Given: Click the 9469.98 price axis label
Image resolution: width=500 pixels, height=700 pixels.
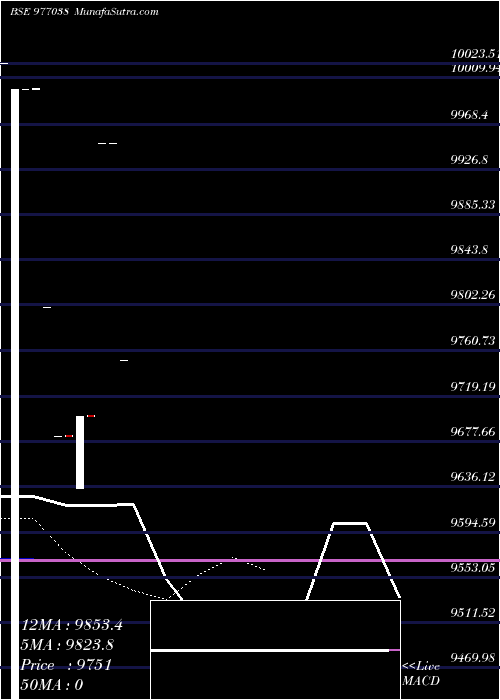Looking at the screenshot, I should coord(473,658).
